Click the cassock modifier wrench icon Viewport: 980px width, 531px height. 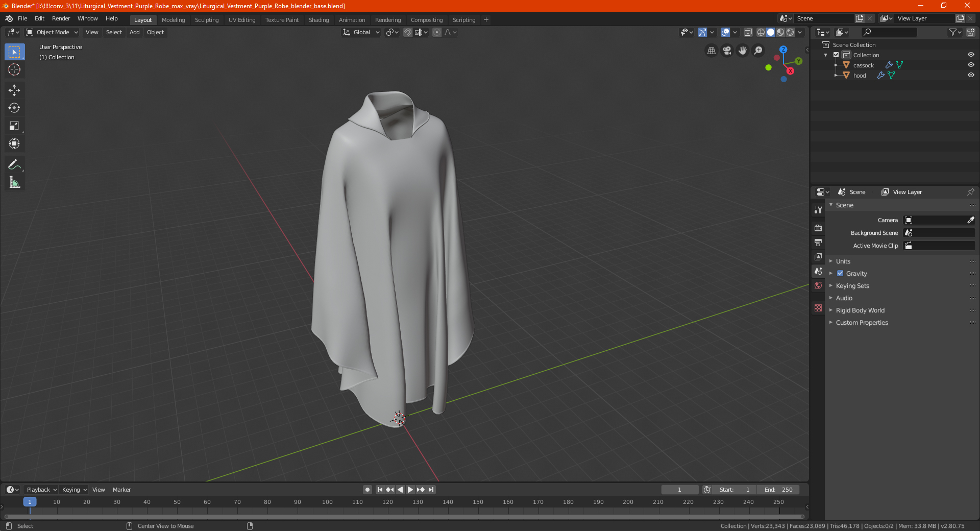click(x=889, y=65)
